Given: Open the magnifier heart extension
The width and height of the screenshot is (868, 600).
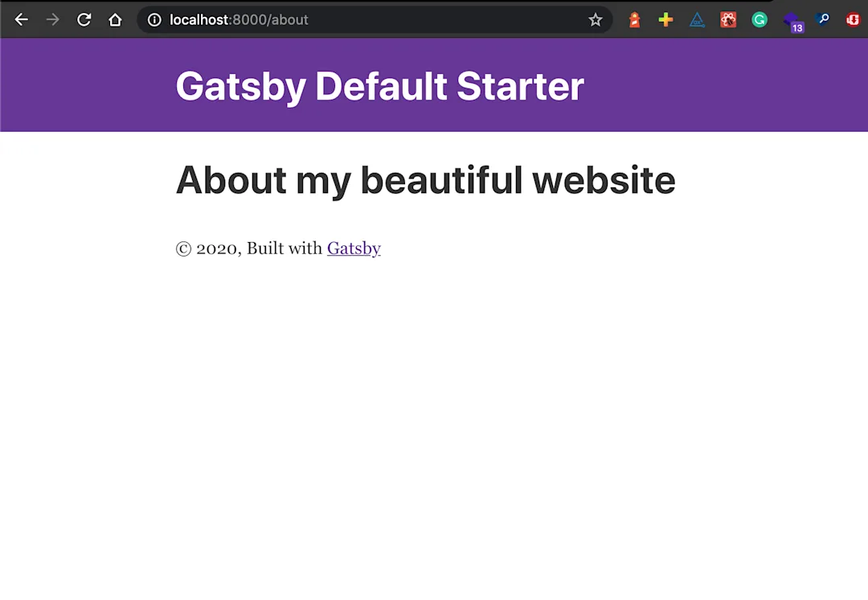Looking at the screenshot, I should (823, 19).
